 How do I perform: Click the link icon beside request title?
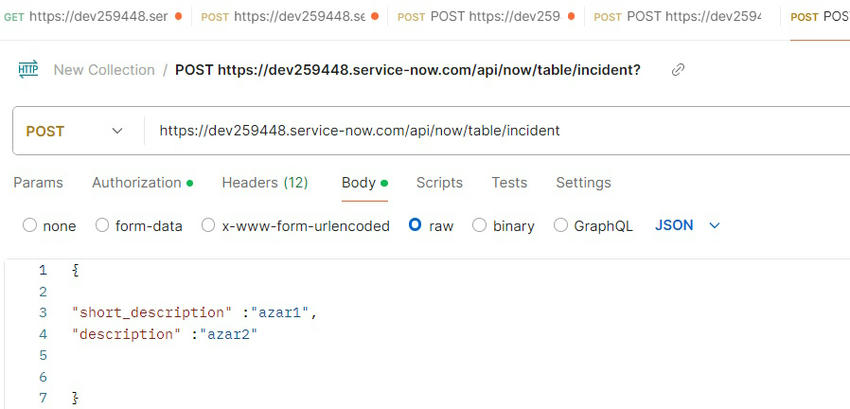click(x=678, y=70)
